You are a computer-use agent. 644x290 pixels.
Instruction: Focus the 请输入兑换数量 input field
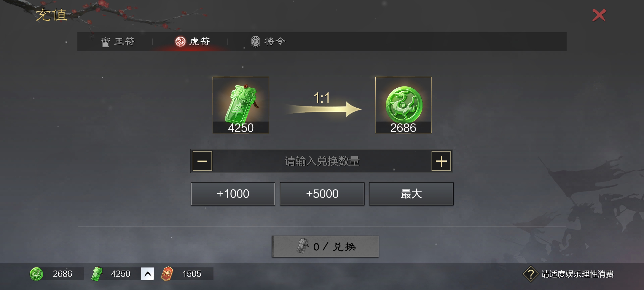(322, 161)
